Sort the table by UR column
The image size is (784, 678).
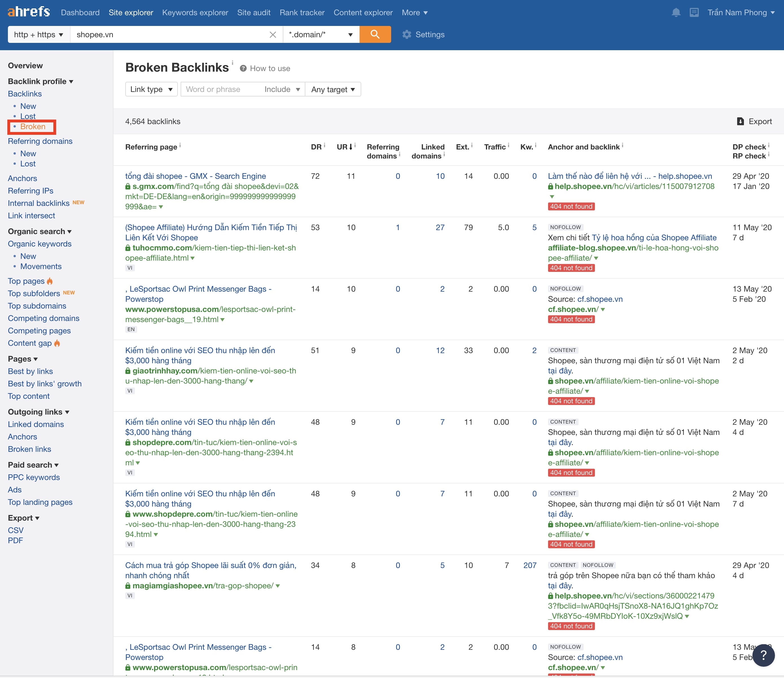point(345,147)
